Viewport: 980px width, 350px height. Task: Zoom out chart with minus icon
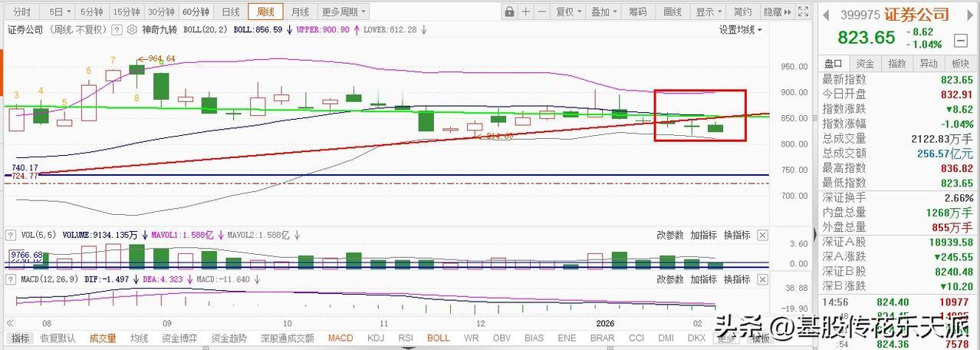coord(542,12)
